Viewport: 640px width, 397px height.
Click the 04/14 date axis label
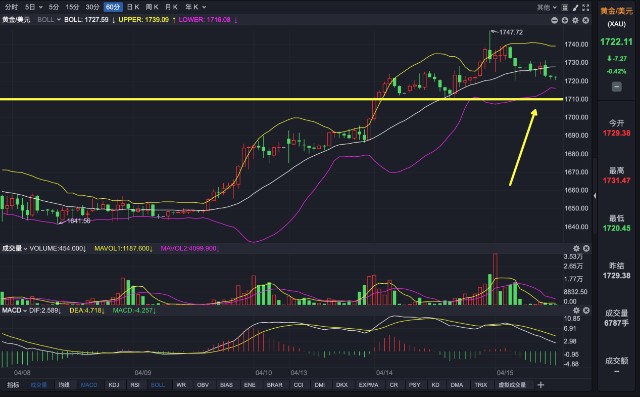coord(384,373)
